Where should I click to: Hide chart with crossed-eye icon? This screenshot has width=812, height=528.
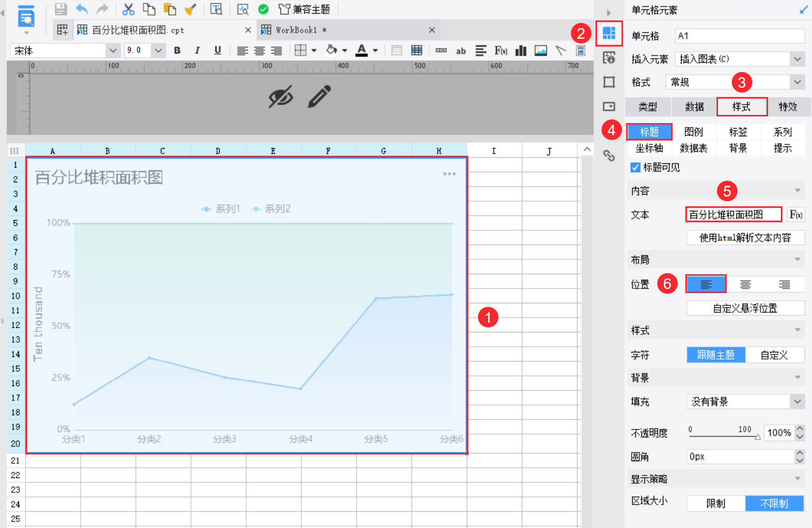[x=281, y=97]
